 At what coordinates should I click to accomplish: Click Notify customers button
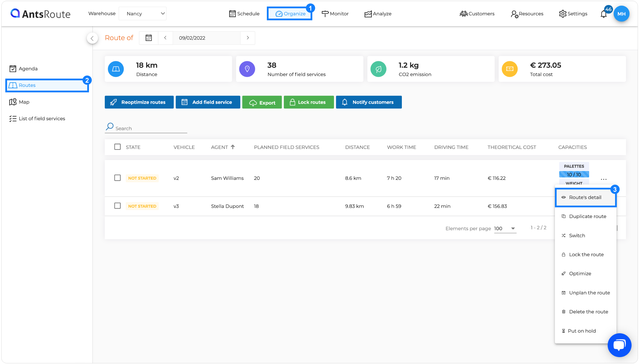[369, 102]
